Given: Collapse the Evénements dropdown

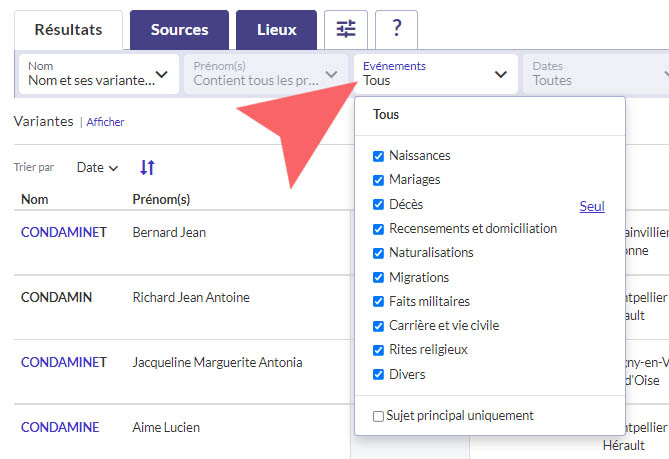Looking at the screenshot, I should pyautogui.click(x=435, y=74).
